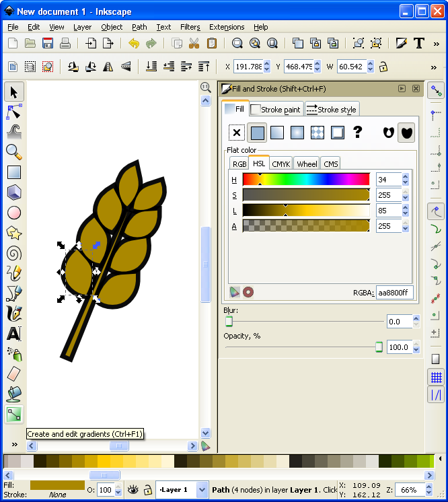Select the Zoom magnifier tool
Viewport: 448px width, 502px height.
14,151
